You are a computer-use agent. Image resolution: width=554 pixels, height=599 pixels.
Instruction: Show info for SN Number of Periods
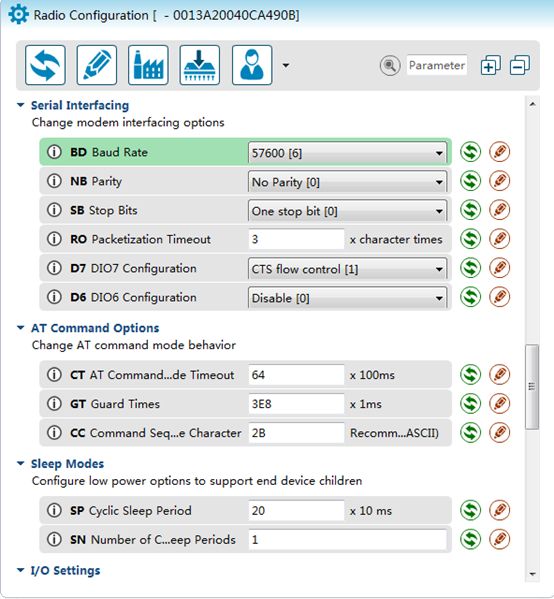coord(54,539)
